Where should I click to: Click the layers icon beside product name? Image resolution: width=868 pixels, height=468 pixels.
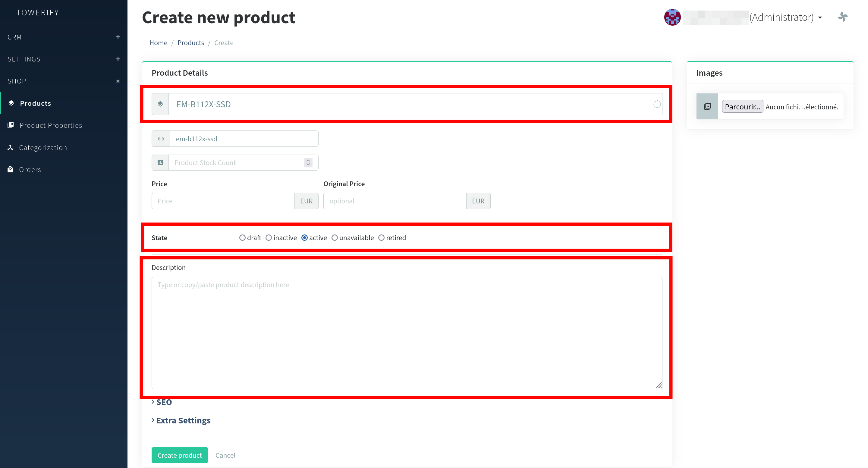tap(160, 104)
